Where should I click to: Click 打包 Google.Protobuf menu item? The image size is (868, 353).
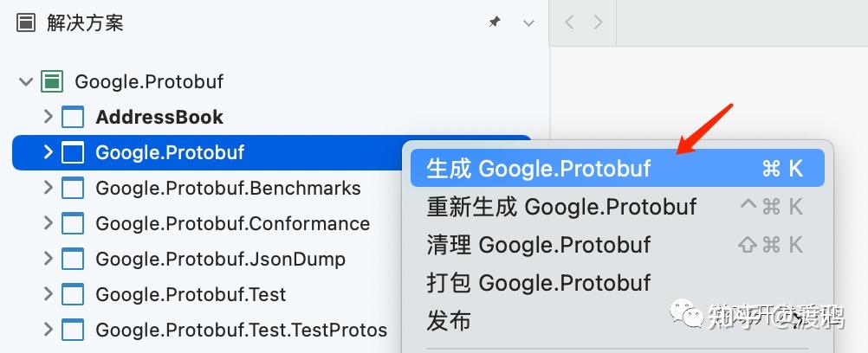tap(538, 283)
